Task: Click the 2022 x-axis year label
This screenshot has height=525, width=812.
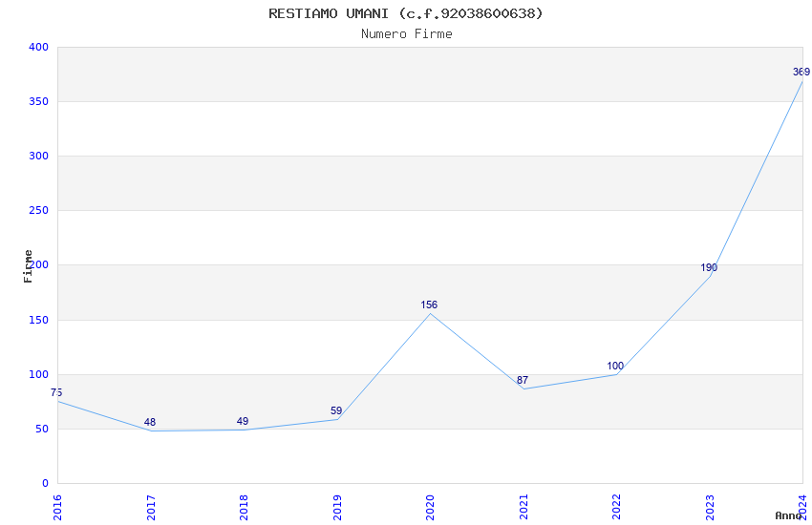Action: pyautogui.click(x=615, y=506)
